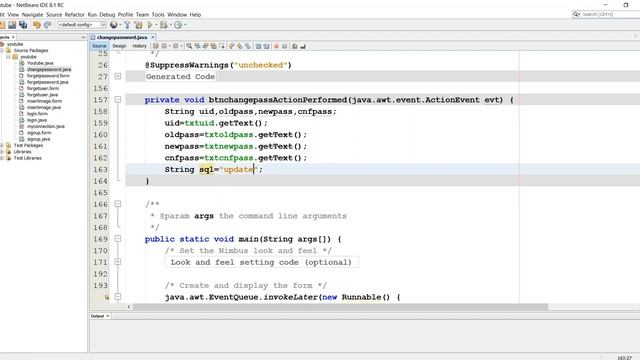Click the Shift Line Left icon
The height and width of the screenshot is (360, 640).
click(258, 46)
